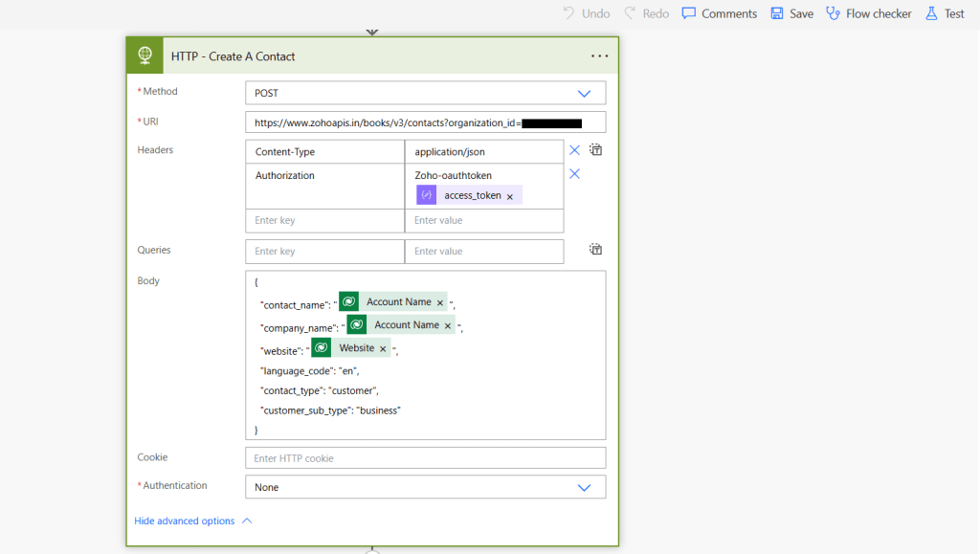Screen dimensions: 980x554
Task: Open the HTTP action ellipsis menu
Action: [x=599, y=56]
